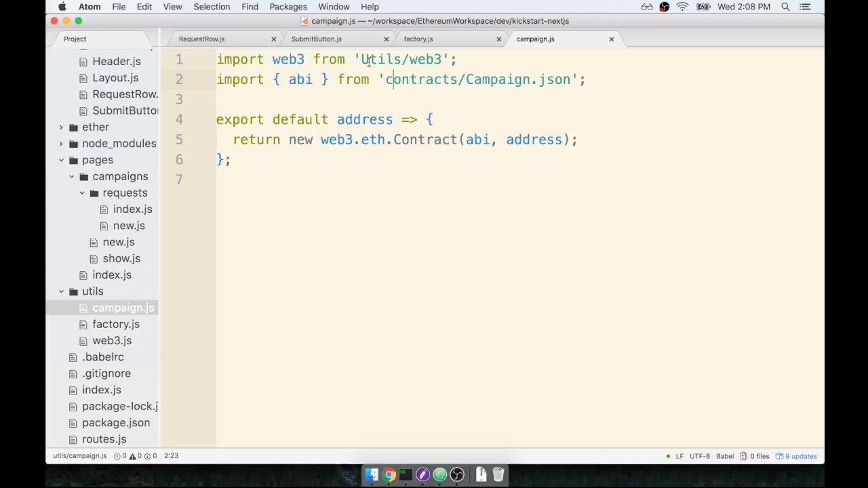Screen dimensions: 868x488
Task: Open the Selection menu
Action: [x=212, y=7]
